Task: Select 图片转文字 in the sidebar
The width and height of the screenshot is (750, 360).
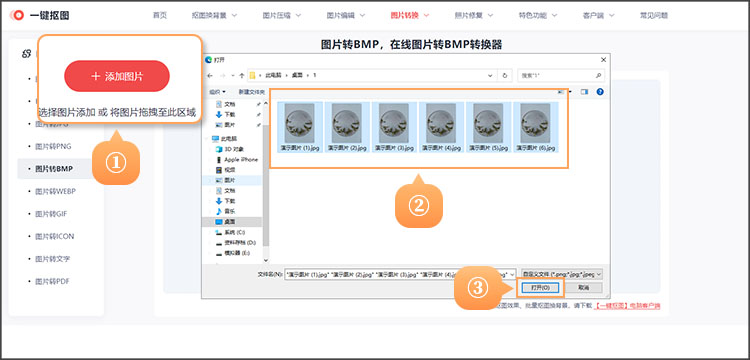Action: [52, 259]
